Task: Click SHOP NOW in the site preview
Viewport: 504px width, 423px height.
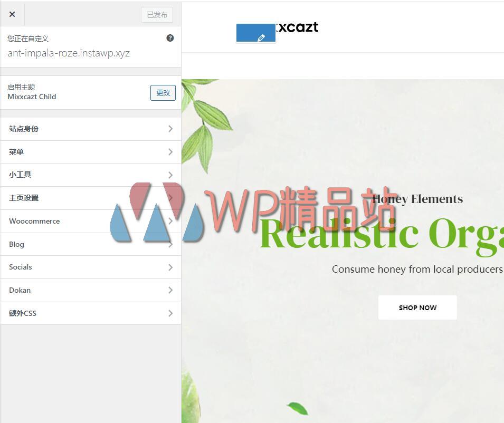Action: [x=417, y=307]
